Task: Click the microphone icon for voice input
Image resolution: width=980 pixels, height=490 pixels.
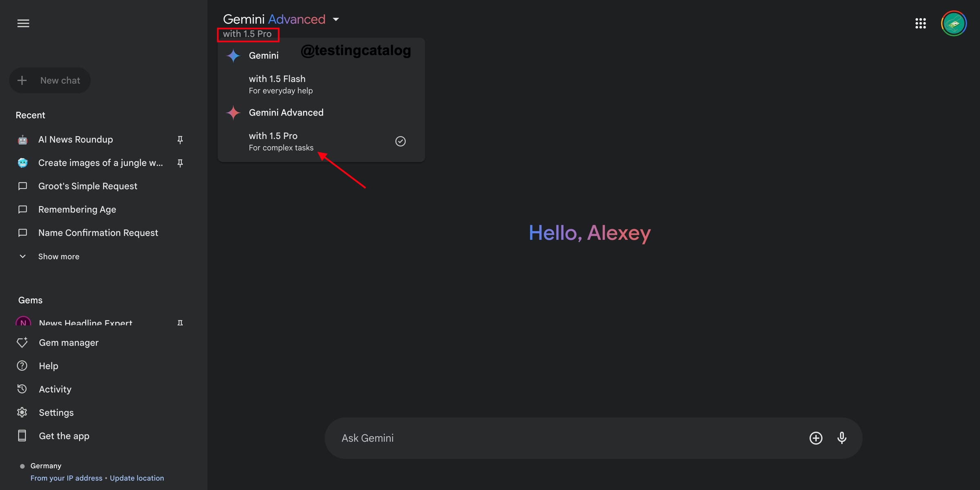Action: click(842, 438)
